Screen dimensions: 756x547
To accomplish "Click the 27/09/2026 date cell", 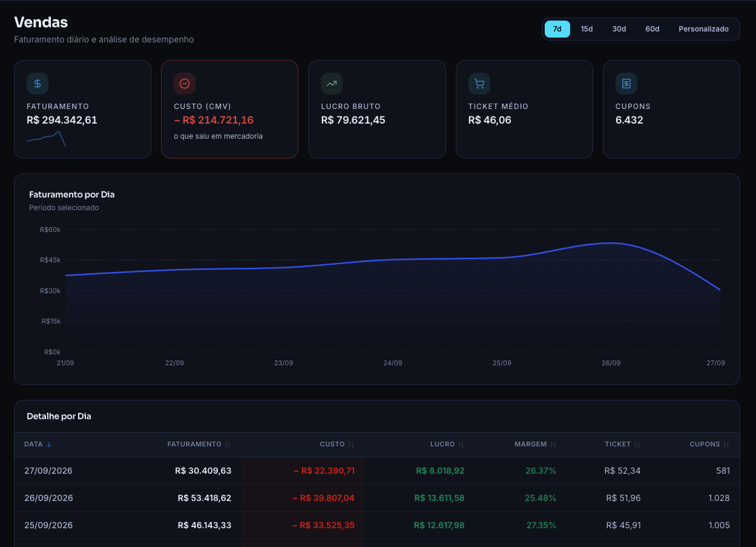I will click(48, 471).
